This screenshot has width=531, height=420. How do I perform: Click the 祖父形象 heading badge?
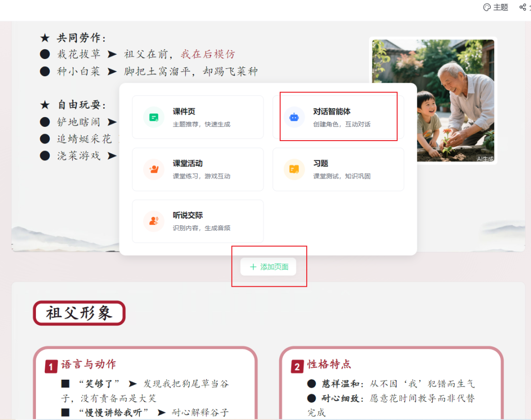pos(79,313)
